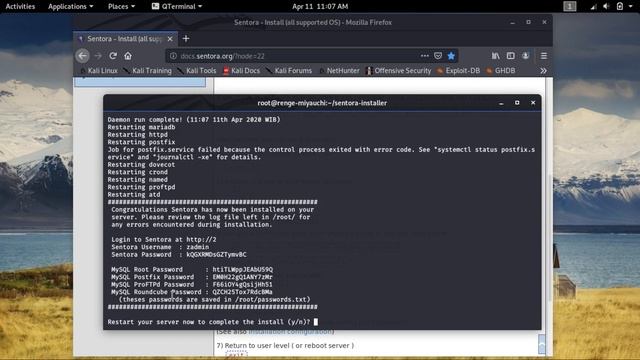The height and width of the screenshot is (360, 640).
Task: Open system menu dropdown arrow
Action: click(x=631, y=7)
